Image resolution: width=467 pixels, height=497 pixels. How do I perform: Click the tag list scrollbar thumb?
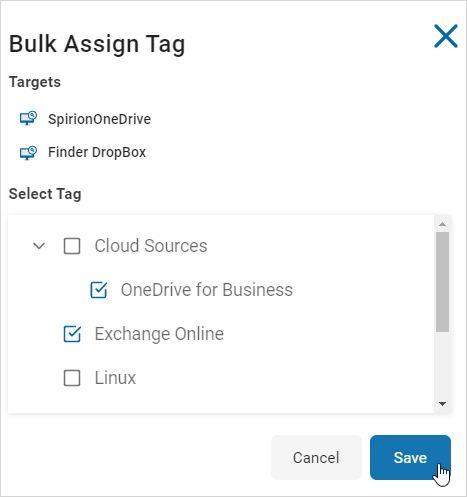442,282
